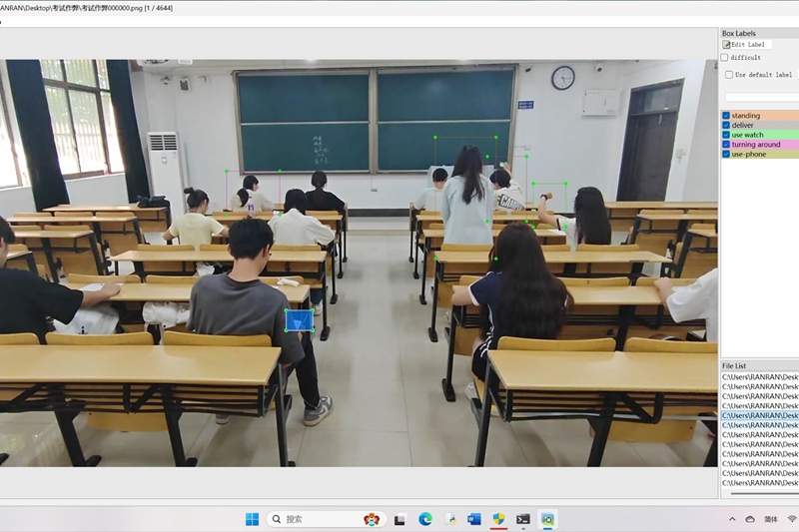Select the highlighted file in File List
799x532 pixels.
[760, 416]
